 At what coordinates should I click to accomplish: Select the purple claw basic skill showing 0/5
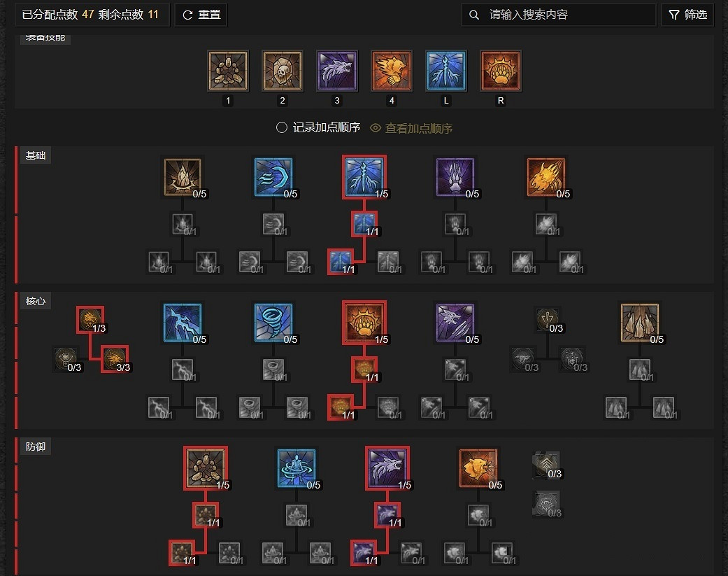coord(455,177)
